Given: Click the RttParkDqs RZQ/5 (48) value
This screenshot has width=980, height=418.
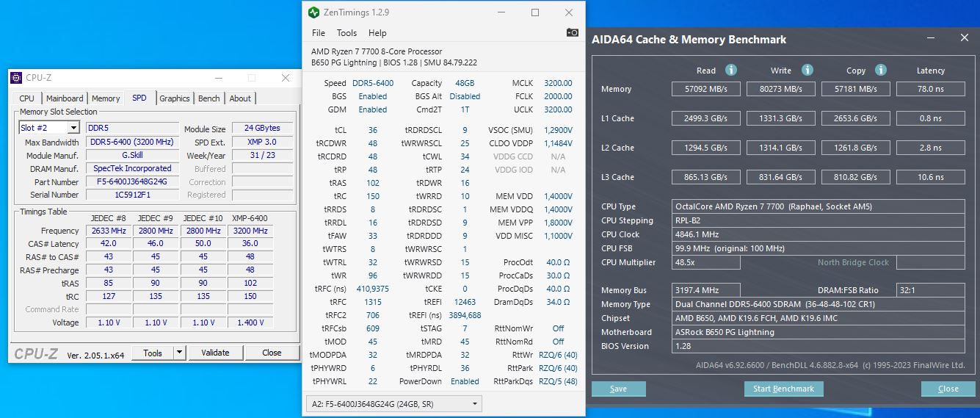Looking at the screenshot, I should [558, 381].
